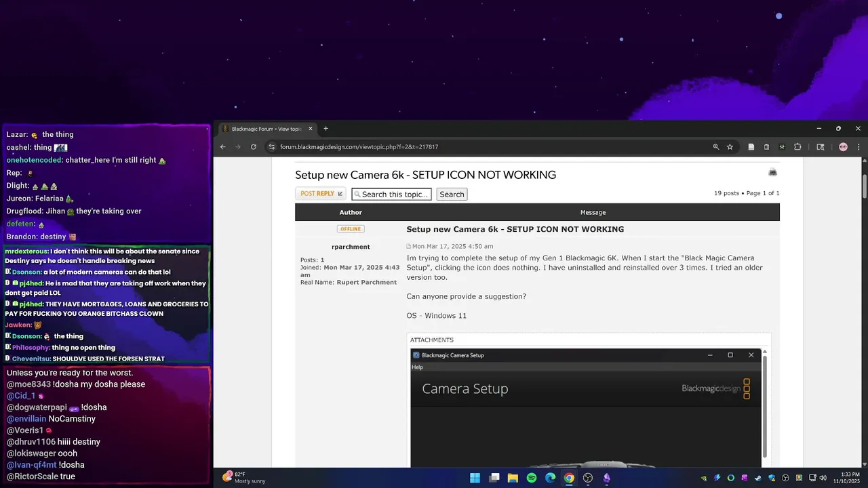Image resolution: width=868 pixels, height=488 pixels.
Task: Click Dsonson's camera comment username
Action: pyautogui.click(x=26, y=272)
